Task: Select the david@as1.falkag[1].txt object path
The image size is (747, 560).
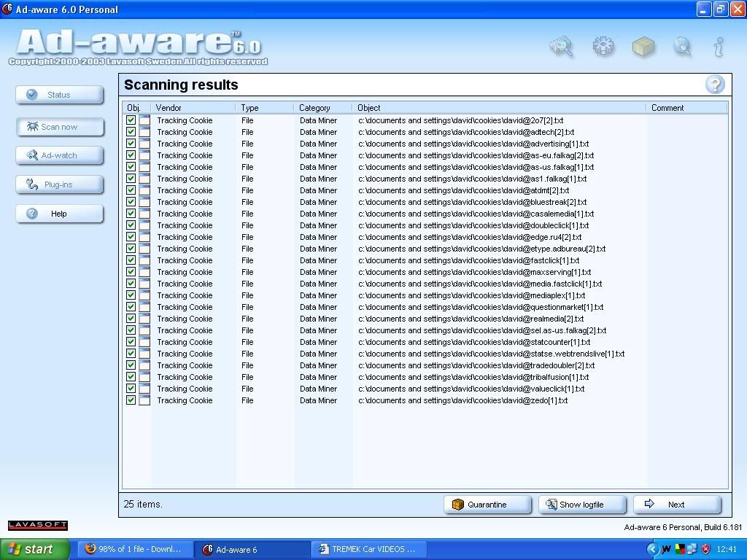Action: [473, 179]
